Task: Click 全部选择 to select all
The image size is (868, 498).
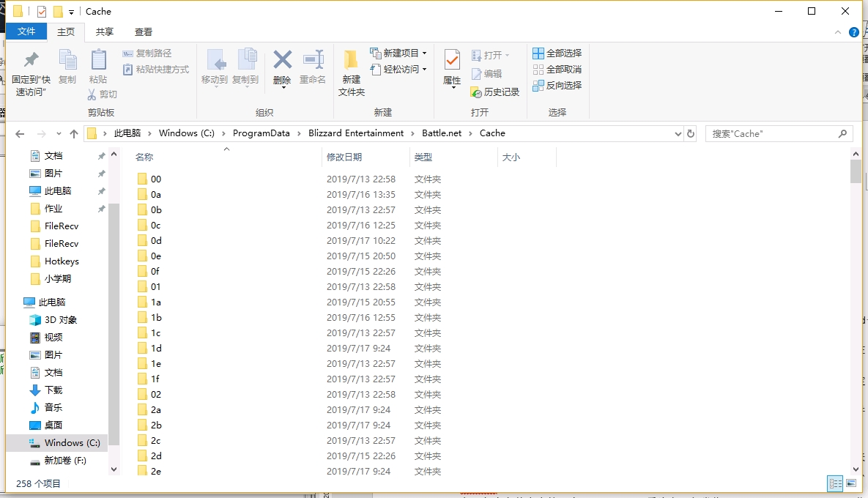Action: (x=557, y=53)
